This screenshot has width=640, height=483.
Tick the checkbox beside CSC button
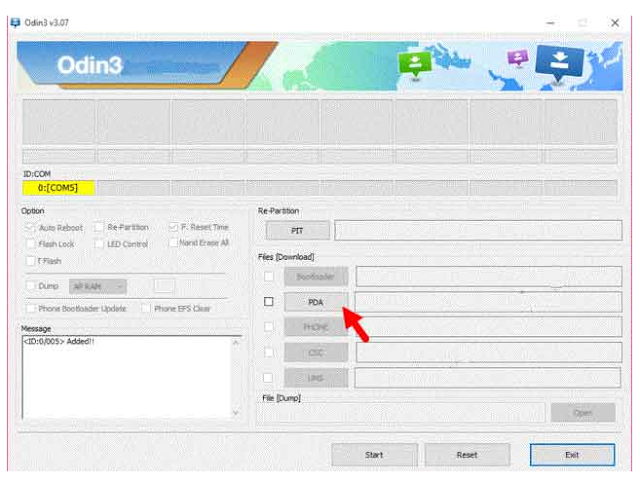pos(269,352)
